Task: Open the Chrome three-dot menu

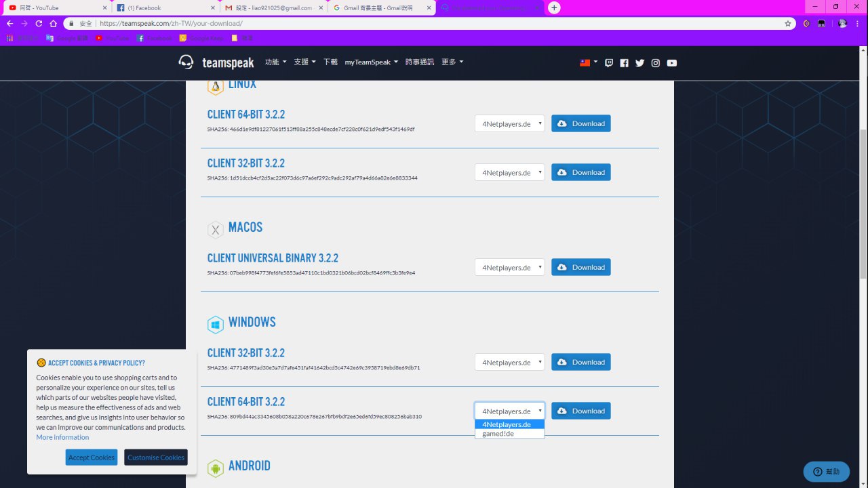Action: pos(859,23)
